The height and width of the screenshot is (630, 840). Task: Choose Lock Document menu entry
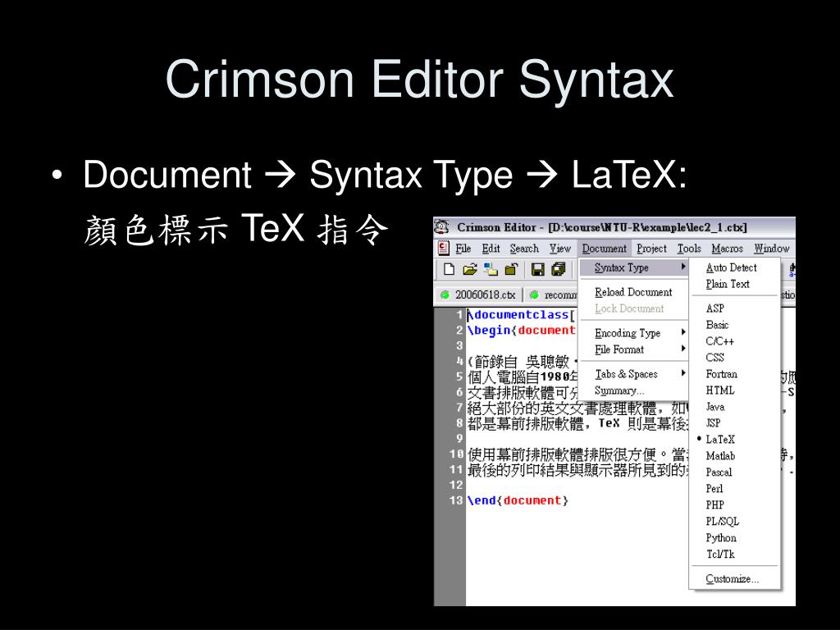(634, 308)
